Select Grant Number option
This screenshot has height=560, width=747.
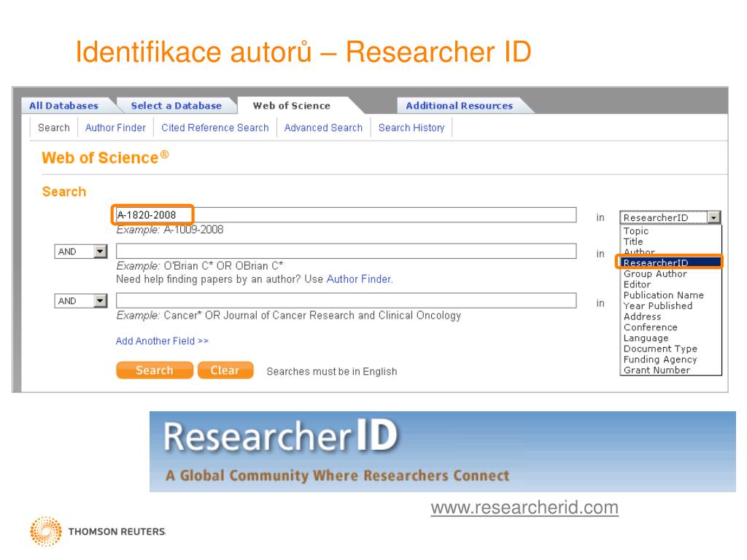point(657,370)
